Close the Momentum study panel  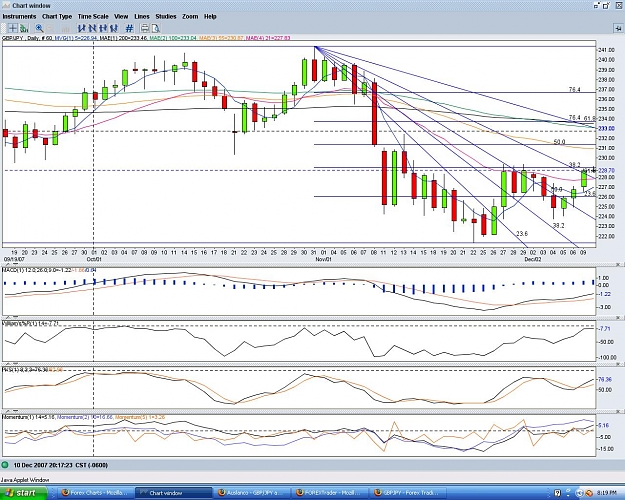(x=619, y=411)
